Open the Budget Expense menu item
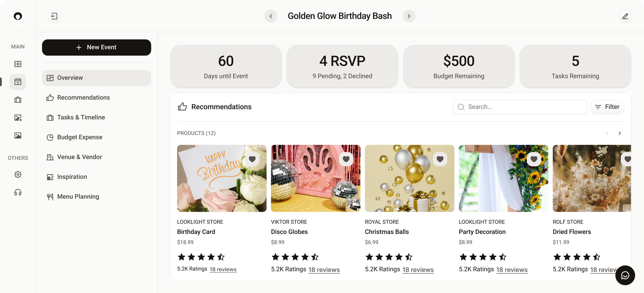The width and height of the screenshot is (644, 293). pos(80,137)
